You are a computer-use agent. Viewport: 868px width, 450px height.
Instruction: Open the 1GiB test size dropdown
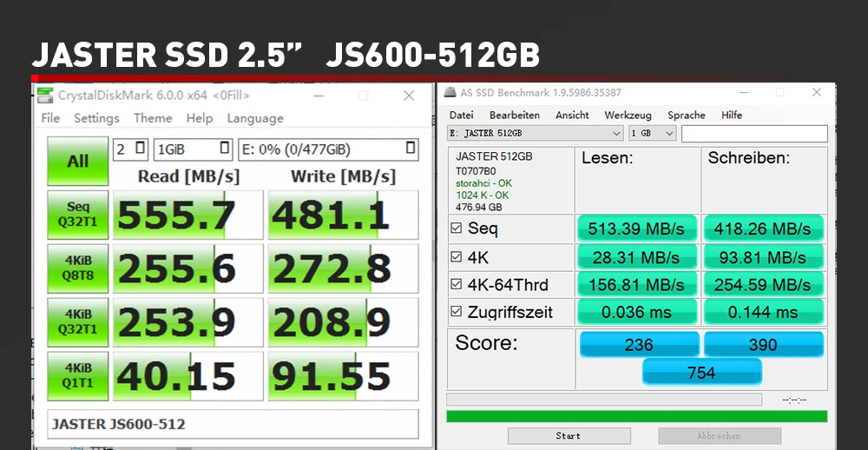click(x=194, y=149)
